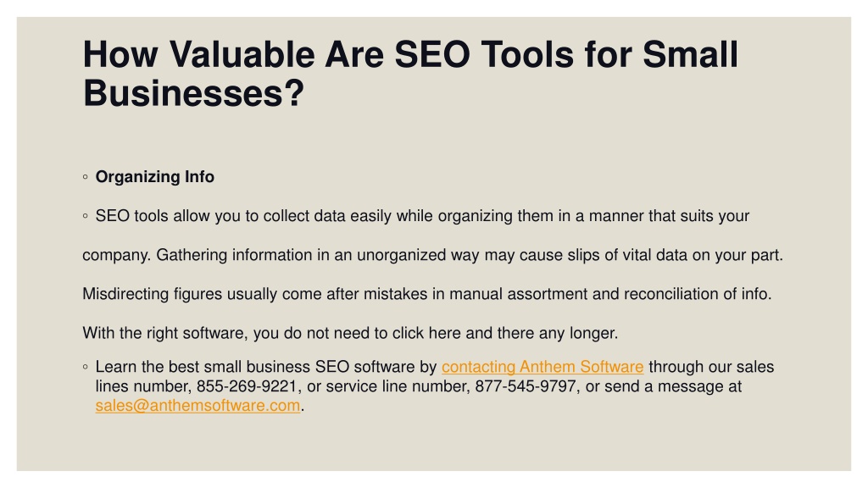
Task: Click the bullet marker beside "Organizing Info"
Action: click(x=86, y=177)
